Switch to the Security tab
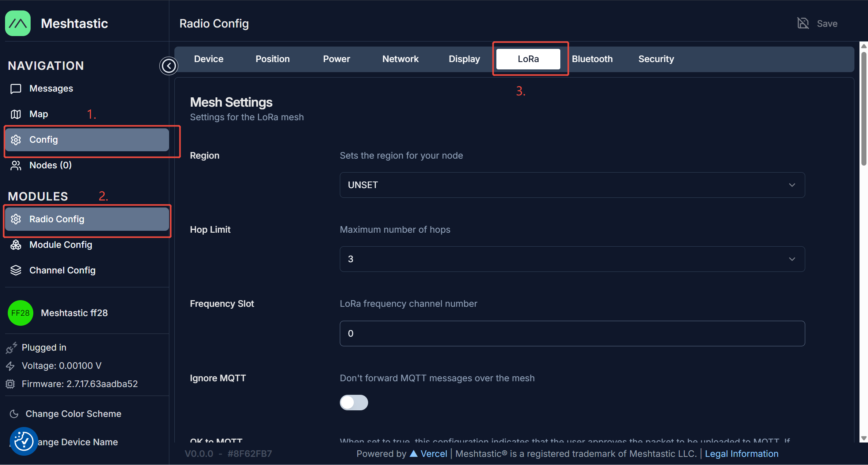This screenshot has height=465, width=868. point(656,59)
